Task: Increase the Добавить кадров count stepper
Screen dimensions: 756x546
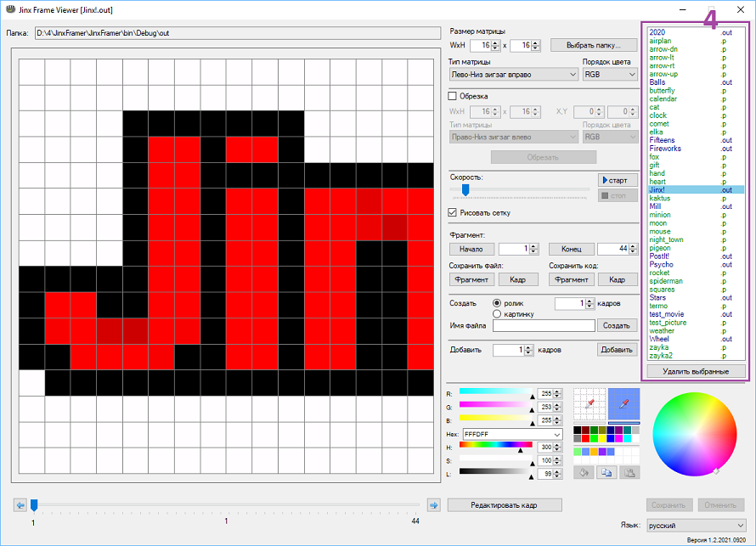Action: (529, 347)
